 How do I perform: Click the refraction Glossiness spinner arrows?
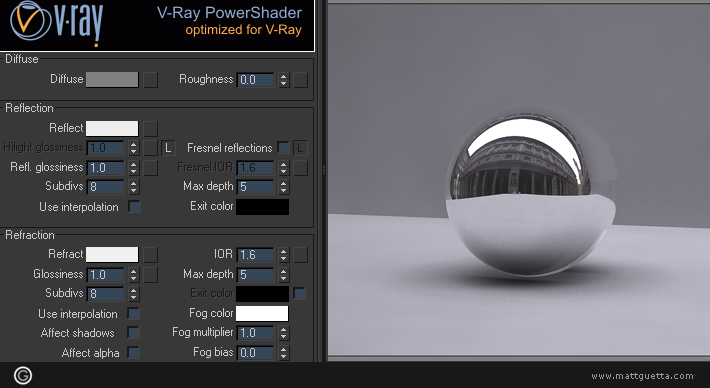(134, 275)
